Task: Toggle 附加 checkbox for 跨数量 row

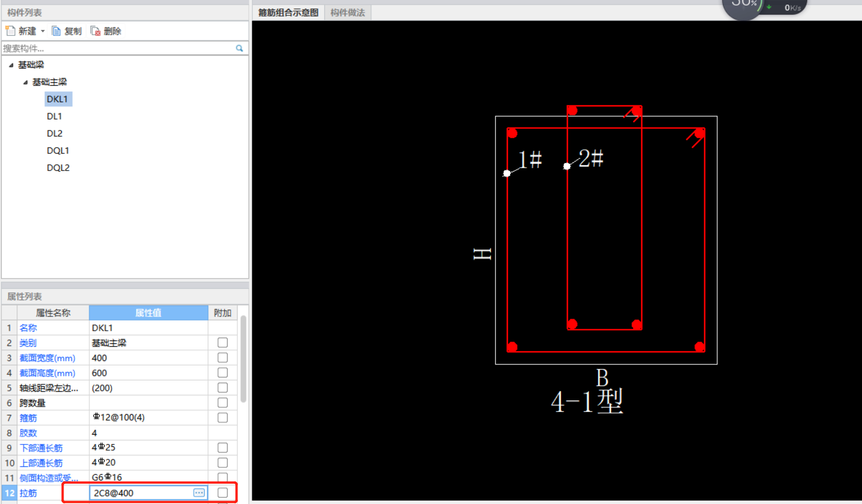Action: pos(223,403)
